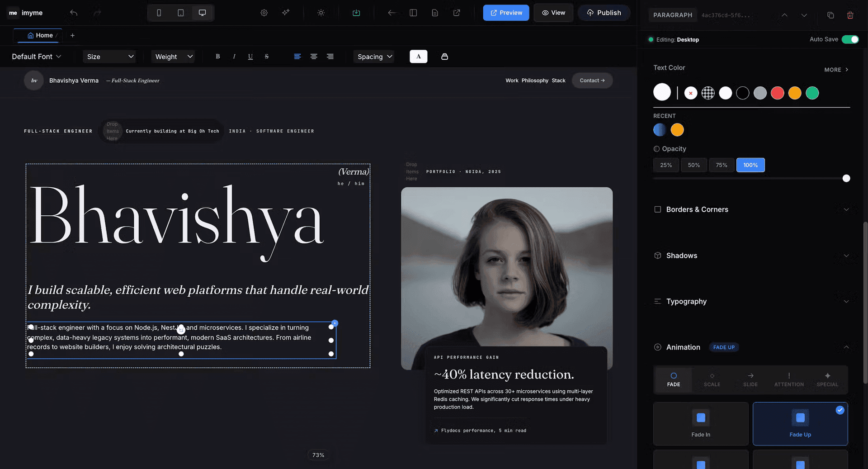Select the Fade In animation card
868x469 pixels.
[x=701, y=424]
